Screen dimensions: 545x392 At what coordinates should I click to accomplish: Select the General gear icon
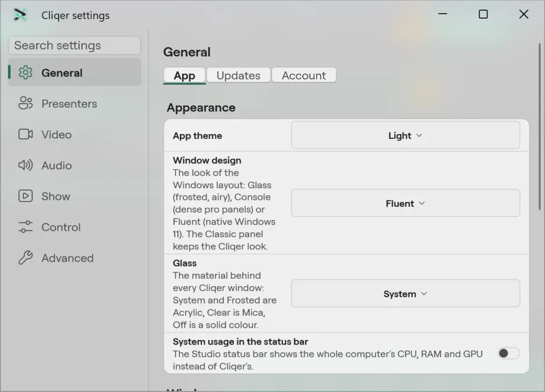[x=26, y=72]
